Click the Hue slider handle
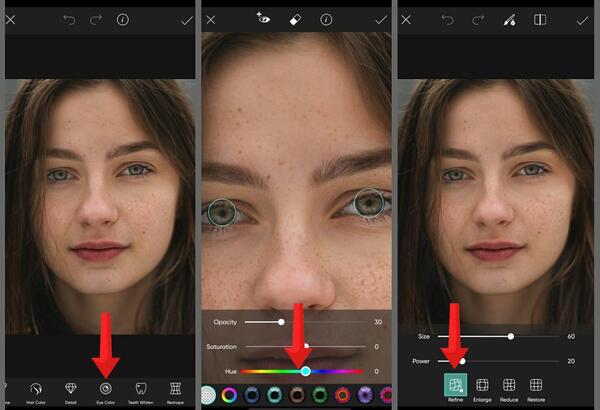 coord(305,371)
